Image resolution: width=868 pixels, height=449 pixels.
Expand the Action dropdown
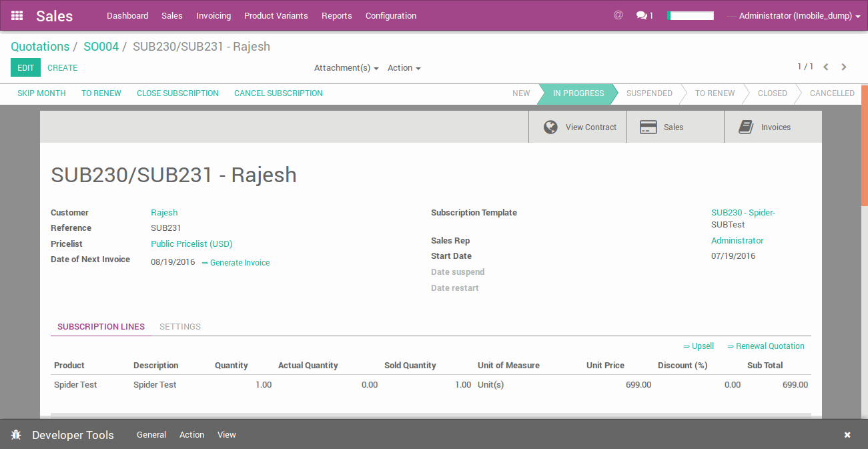(x=404, y=68)
